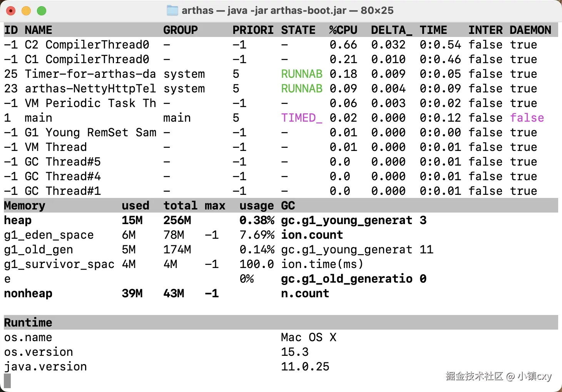Screen dimensions: 562x392
Task: Click the 174M old gen total value
Action: [177, 250]
